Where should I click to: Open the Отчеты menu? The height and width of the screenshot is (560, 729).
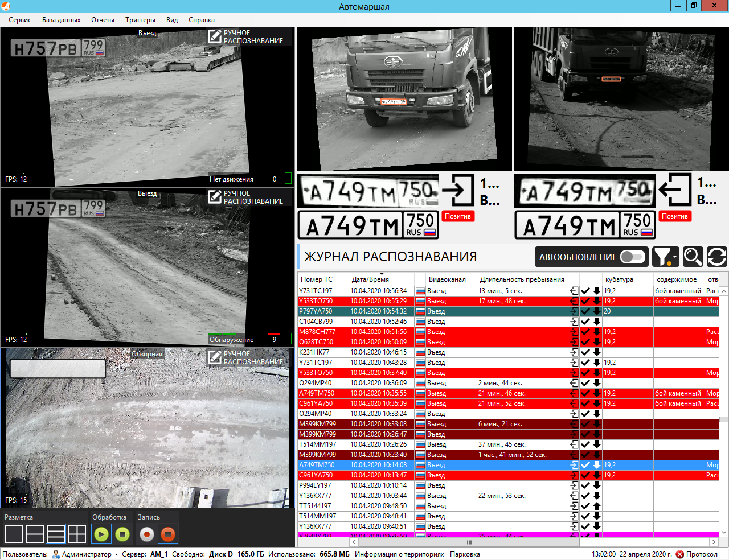point(103,20)
